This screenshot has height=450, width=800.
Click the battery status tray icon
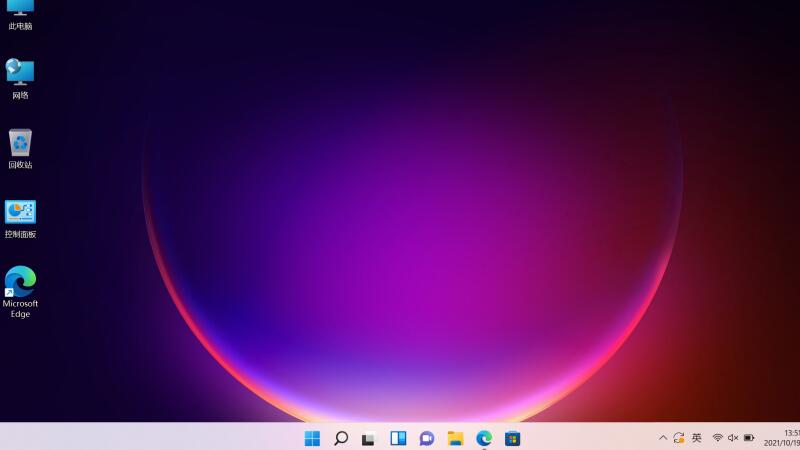[x=749, y=438]
